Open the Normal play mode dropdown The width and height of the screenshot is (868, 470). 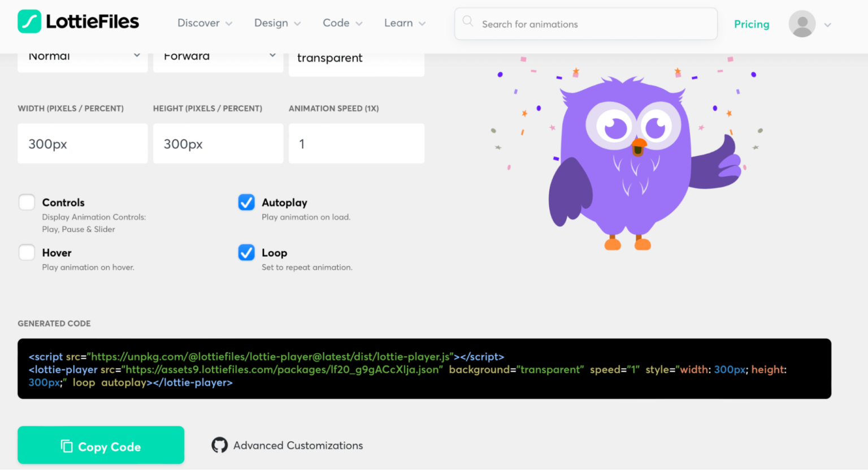[82, 55]
